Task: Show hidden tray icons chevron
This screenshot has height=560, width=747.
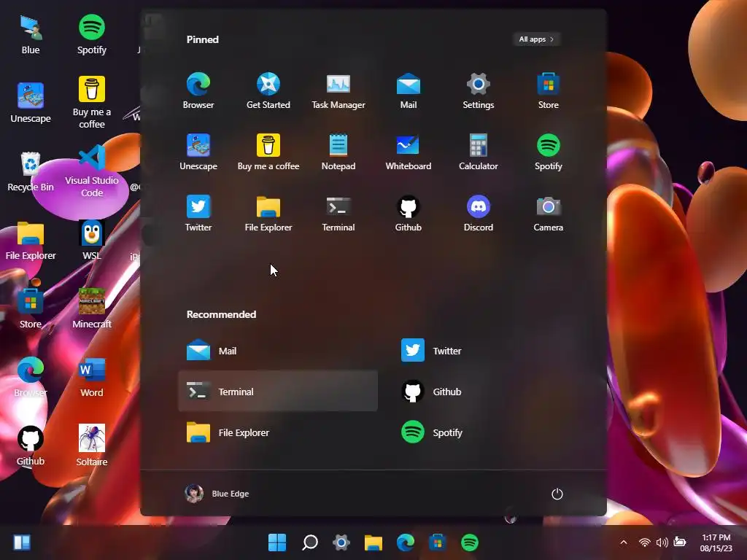Action: pyautogui.click(x=624, y=542)
